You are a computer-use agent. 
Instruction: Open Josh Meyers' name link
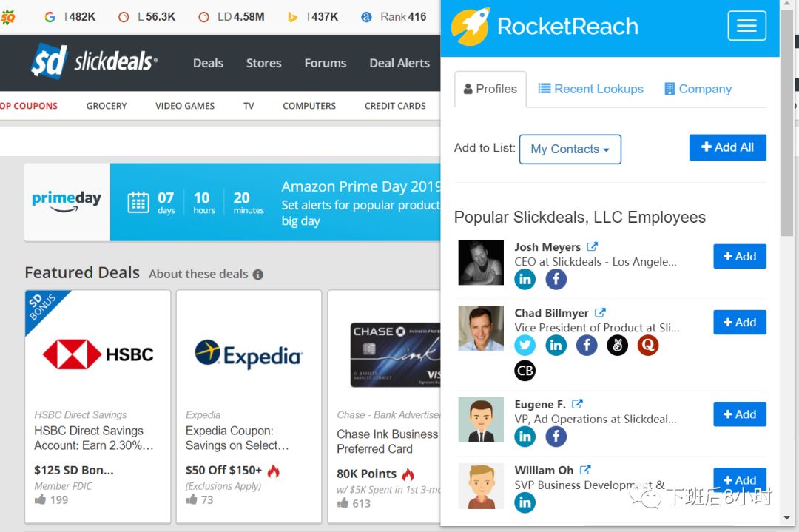547,247
